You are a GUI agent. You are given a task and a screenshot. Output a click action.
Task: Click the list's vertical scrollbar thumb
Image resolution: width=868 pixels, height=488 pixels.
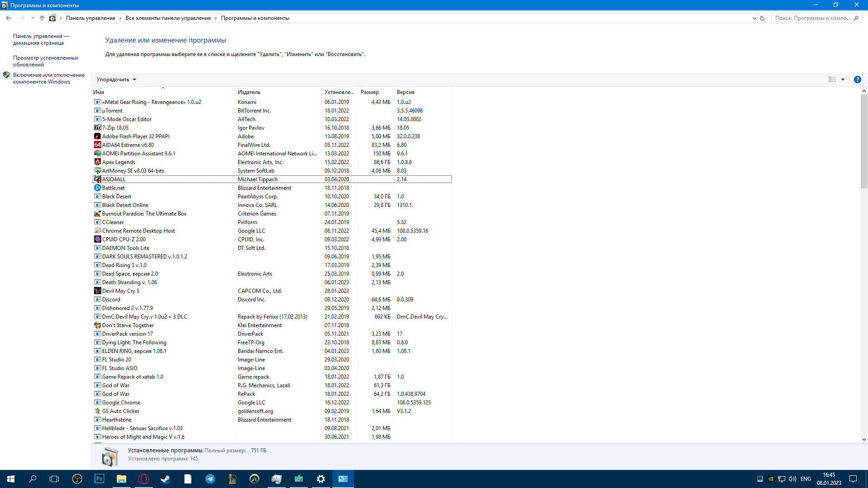click(x=864, y=141)
